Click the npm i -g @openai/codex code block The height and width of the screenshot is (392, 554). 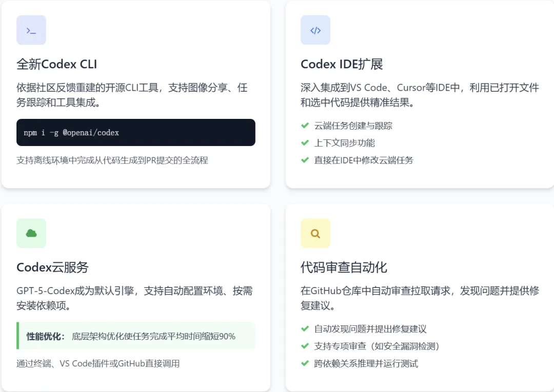pos(135,132)
